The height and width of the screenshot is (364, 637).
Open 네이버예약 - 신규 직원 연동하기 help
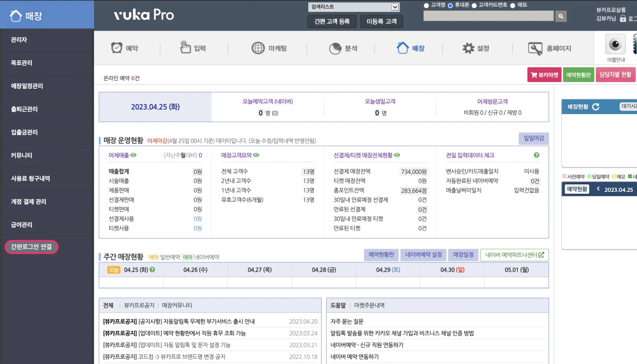click(x=367, y=345)
